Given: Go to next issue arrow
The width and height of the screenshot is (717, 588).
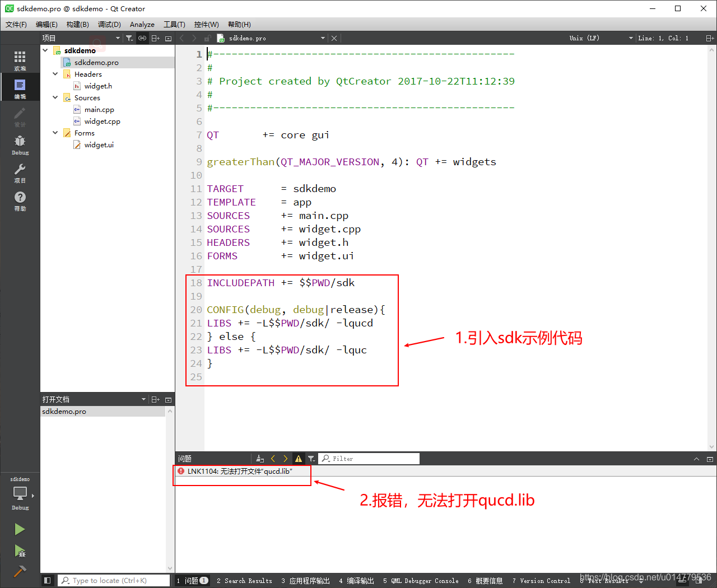Looking at the screenshot, I should [x=286, y=459].
